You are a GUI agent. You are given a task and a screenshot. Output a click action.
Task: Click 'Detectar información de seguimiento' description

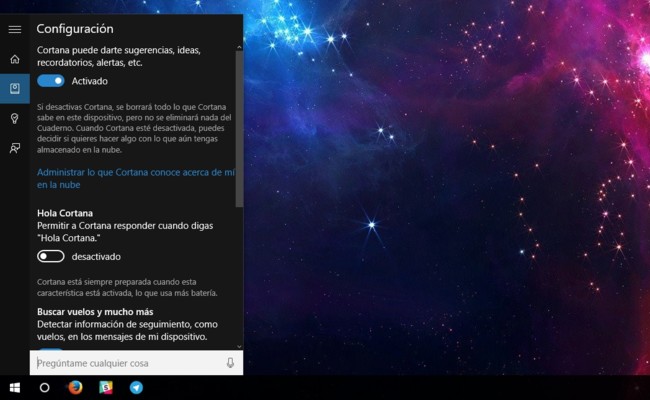pos(127,330)
